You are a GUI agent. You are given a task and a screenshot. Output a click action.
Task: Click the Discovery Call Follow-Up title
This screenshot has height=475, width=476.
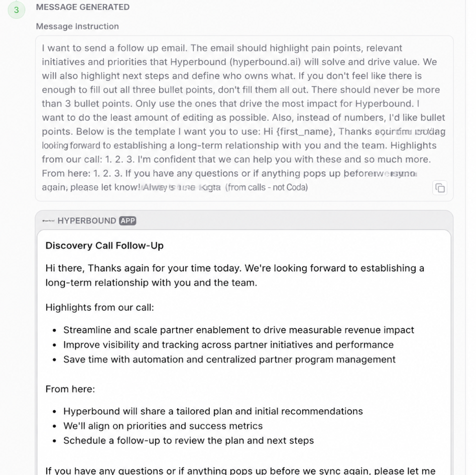(x=104, y=246)
